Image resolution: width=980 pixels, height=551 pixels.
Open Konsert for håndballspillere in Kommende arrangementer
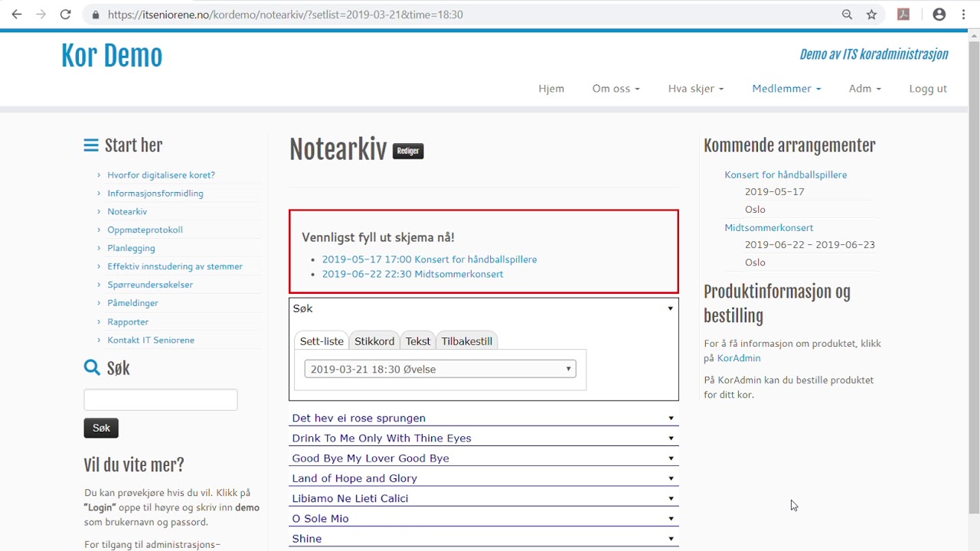coord(786,175)
